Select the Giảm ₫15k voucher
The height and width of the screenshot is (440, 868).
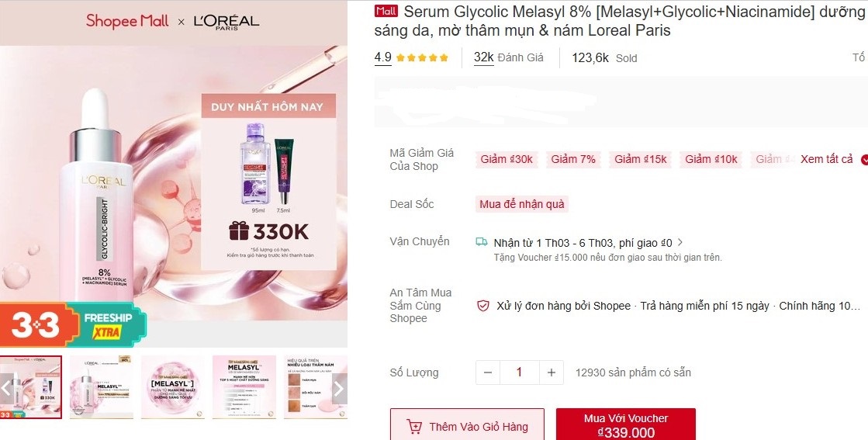click(x=641, y=159)
